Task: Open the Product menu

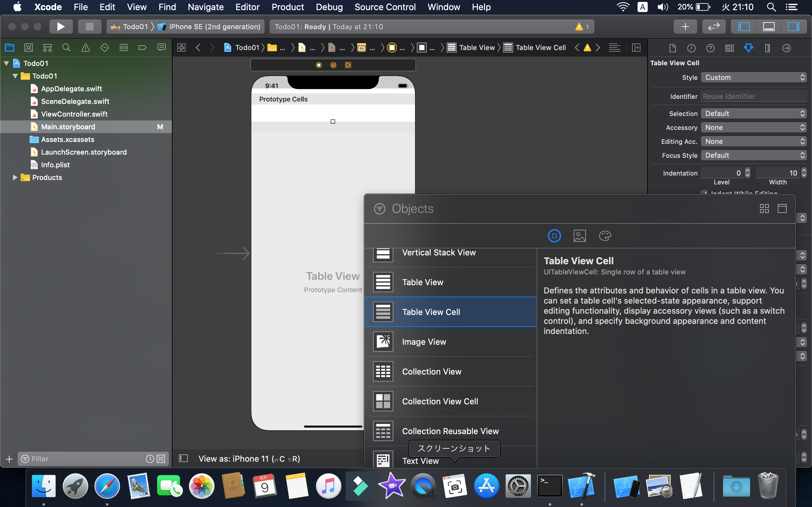Action: coord(288,7)
